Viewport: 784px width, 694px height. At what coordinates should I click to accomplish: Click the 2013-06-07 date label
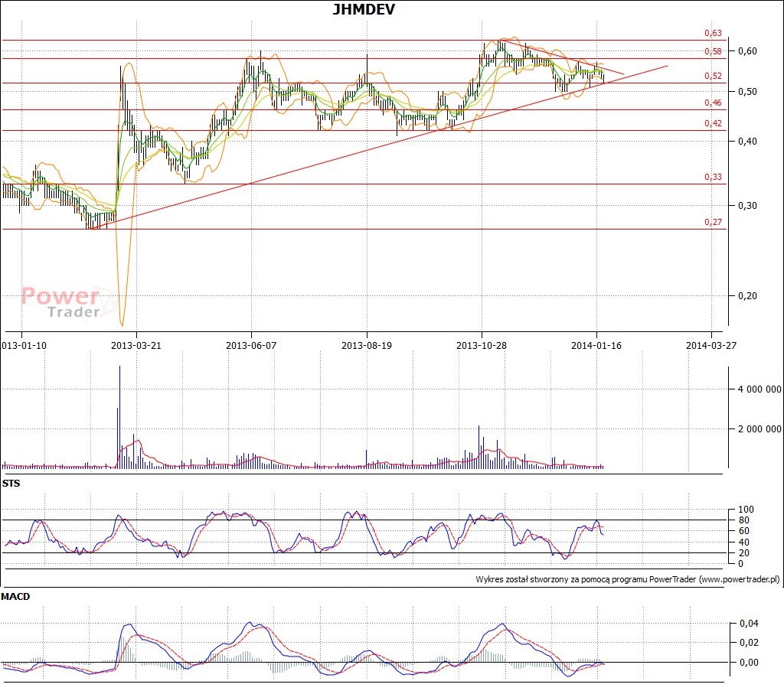pyautogui.click(x=251, y=345)
